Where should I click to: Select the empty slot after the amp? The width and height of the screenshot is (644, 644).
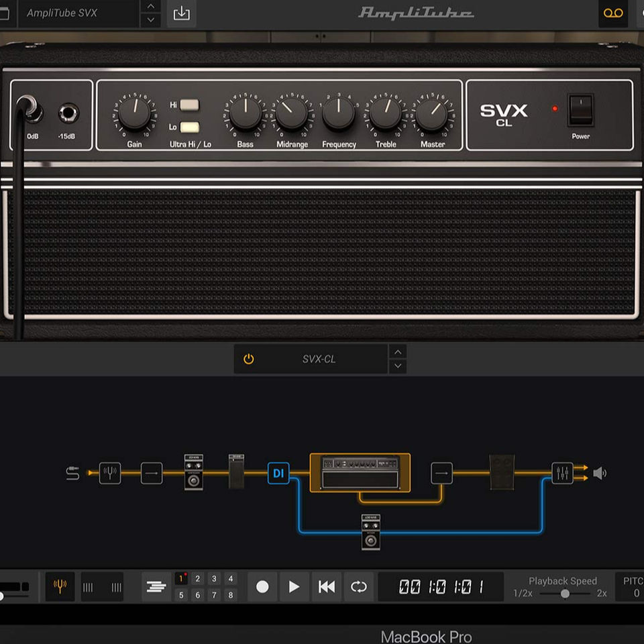[441, 473]
